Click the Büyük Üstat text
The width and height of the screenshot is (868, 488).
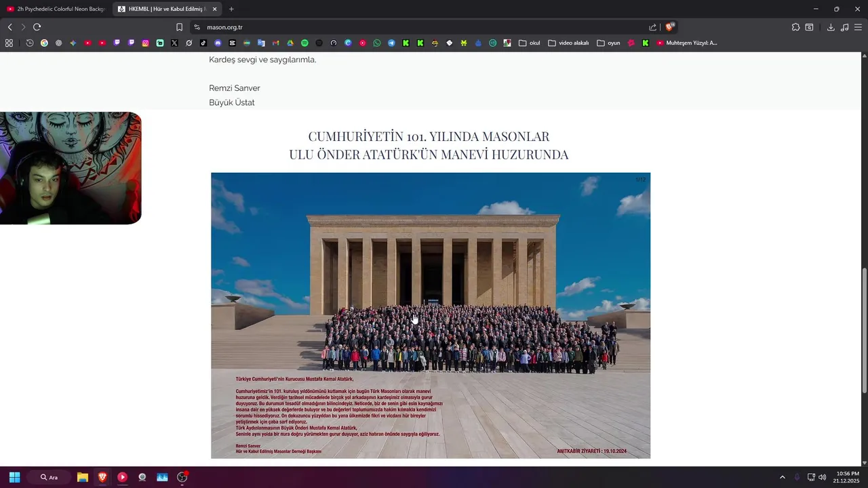click(x=232, y=102)
